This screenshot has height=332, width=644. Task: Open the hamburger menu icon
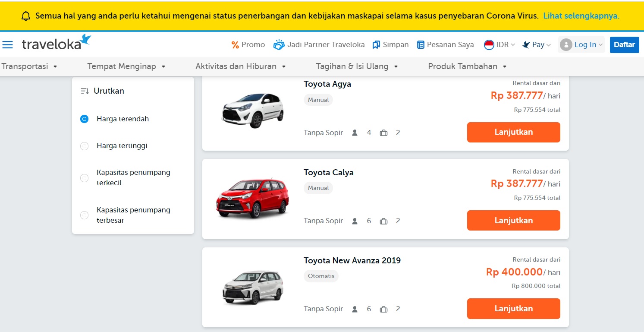8,45
